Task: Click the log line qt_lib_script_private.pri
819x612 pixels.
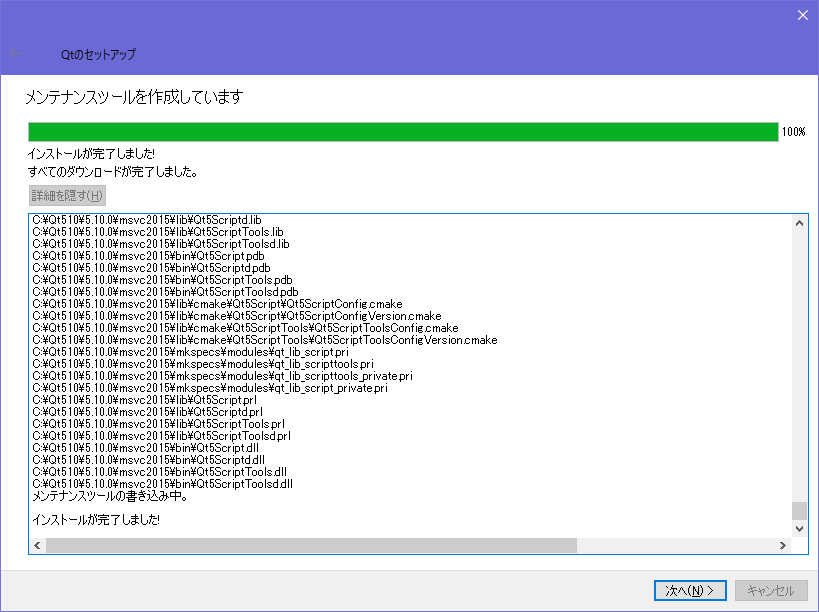Action: coord(210,388)
